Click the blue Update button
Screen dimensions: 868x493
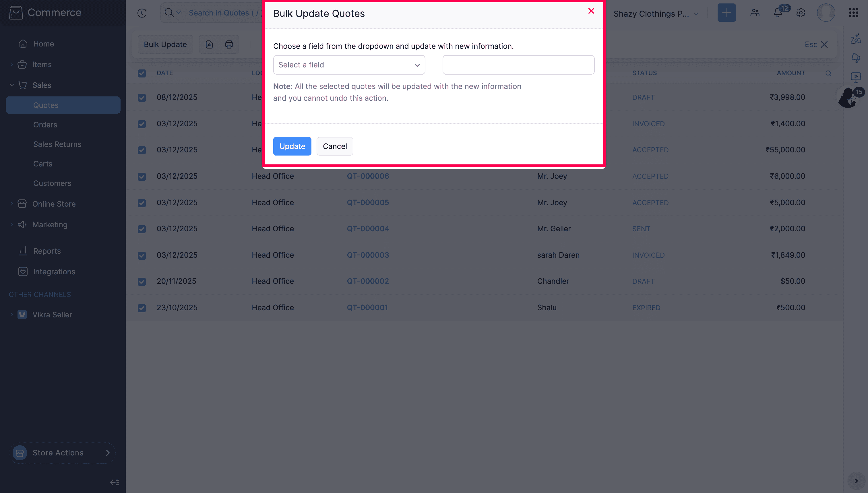point(292,146)
